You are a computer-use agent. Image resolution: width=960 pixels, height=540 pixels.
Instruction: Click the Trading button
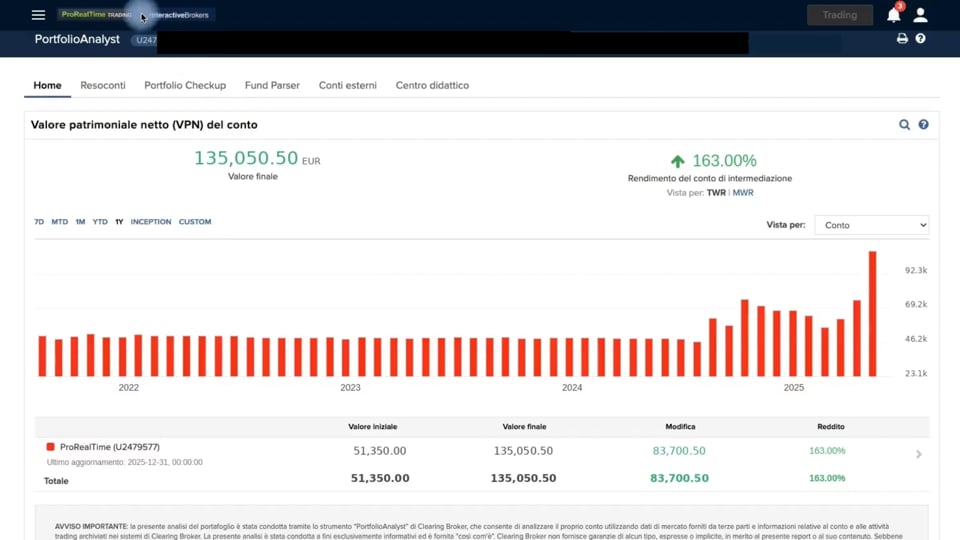(x=840, y=15)
